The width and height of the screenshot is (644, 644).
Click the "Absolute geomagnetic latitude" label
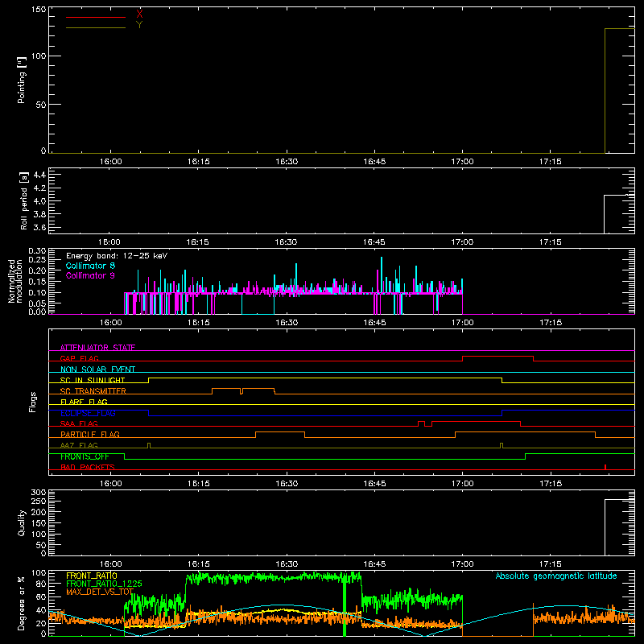click(x=556, y=576)
